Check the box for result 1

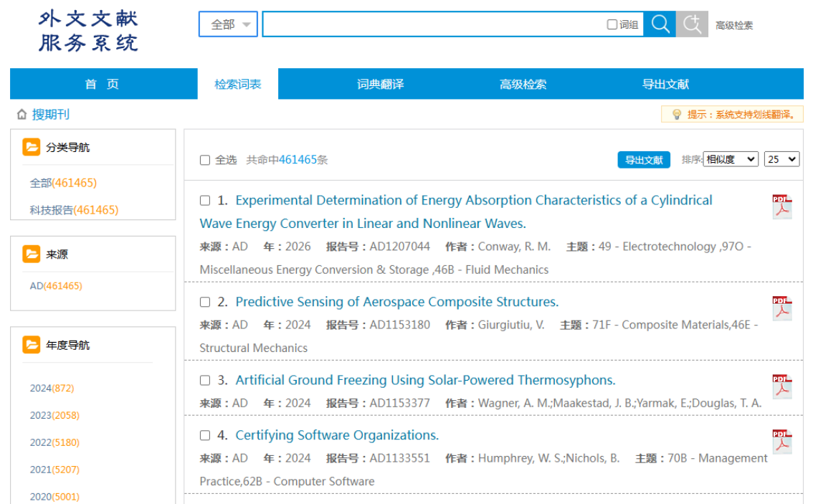click(x=205, y=201)
